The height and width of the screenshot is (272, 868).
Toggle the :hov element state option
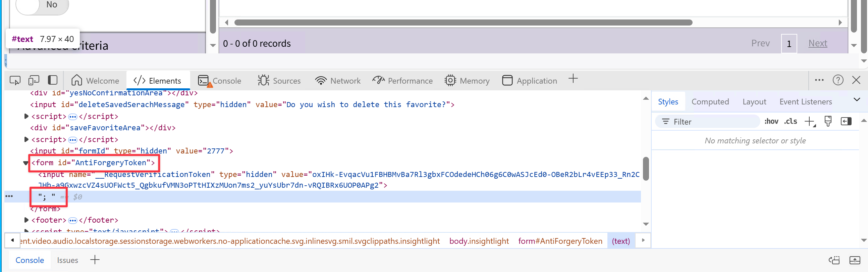(771, 122)
